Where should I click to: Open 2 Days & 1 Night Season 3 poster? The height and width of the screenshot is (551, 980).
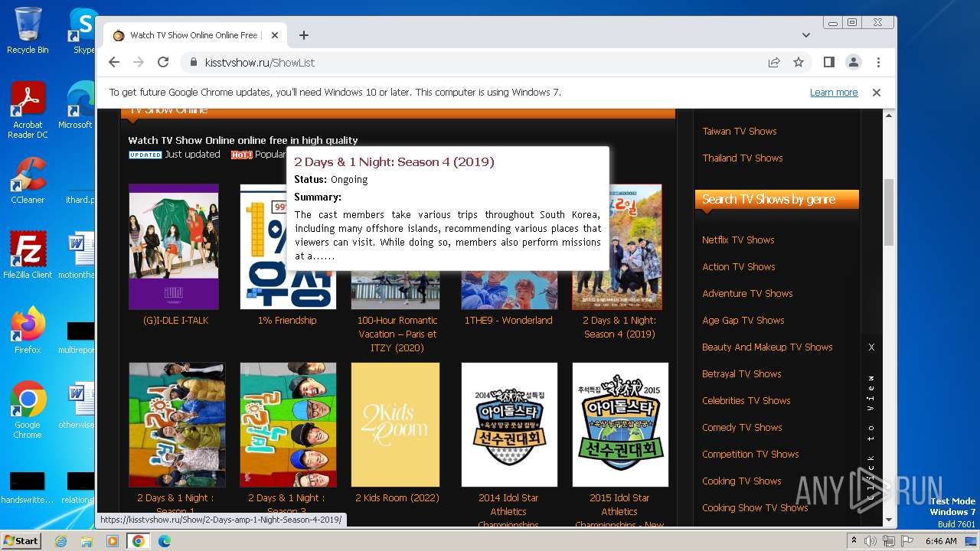(x=288, y=425)
